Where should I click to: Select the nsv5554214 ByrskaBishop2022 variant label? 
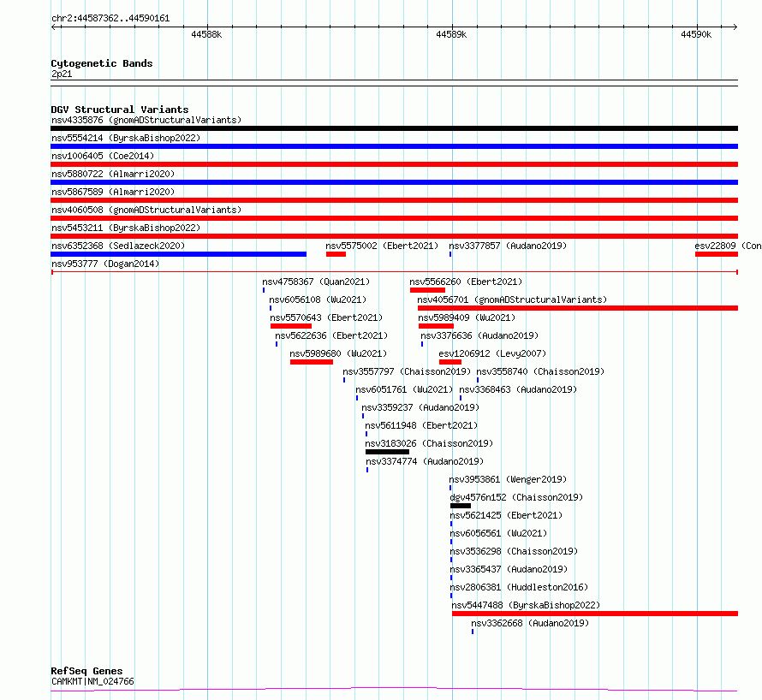coord(126,138)
